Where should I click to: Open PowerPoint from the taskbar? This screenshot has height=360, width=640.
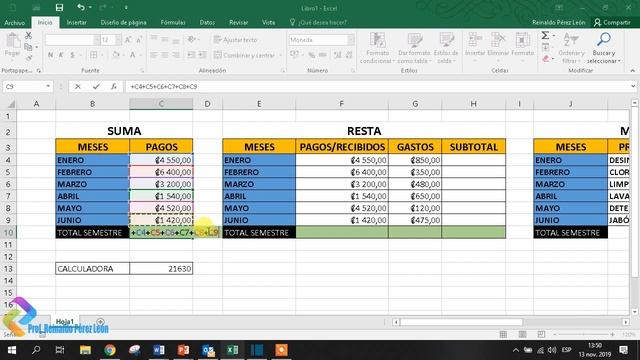coord(183,350)
